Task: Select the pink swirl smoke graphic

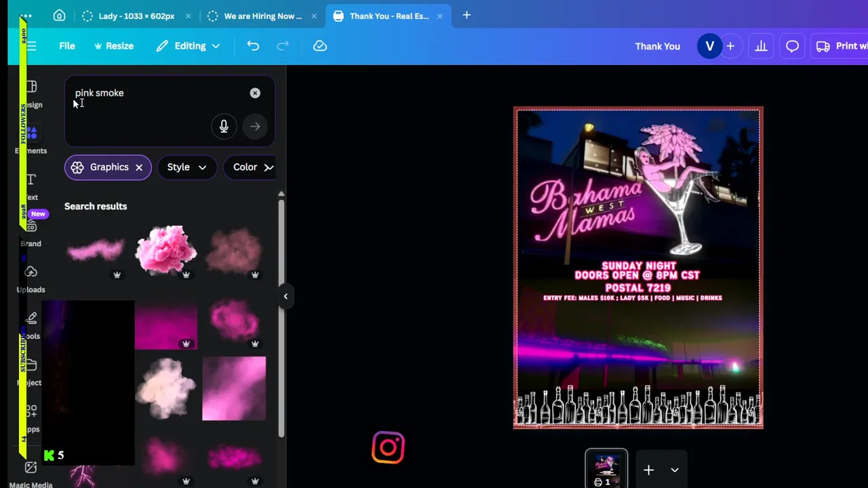Action: (x=234, y=321)
